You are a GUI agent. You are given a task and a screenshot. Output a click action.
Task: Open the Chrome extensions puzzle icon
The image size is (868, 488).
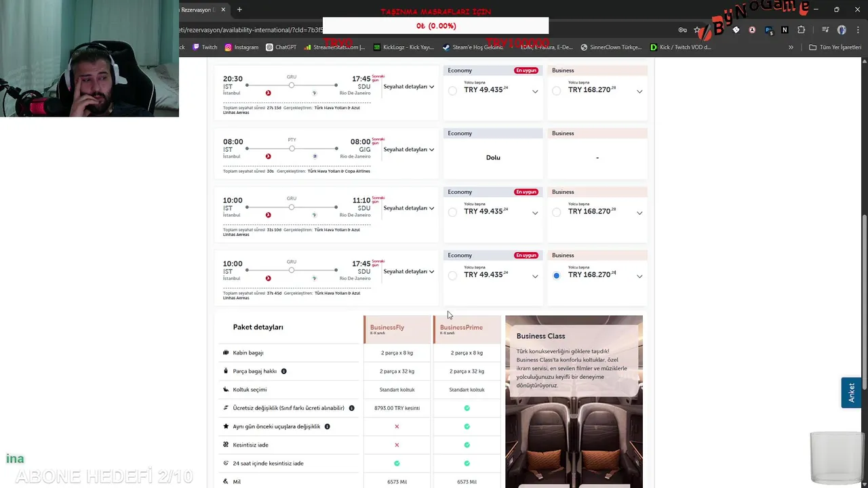click(x=802, y=30)
